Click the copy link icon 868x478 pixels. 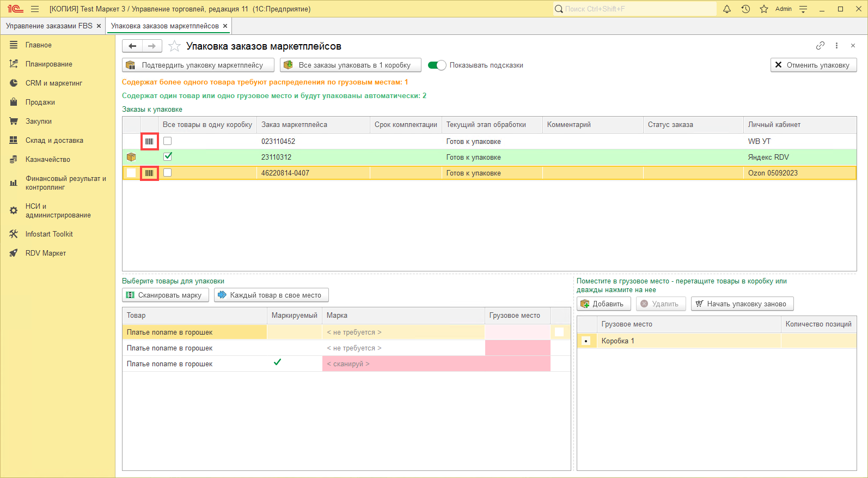point(820,46)
